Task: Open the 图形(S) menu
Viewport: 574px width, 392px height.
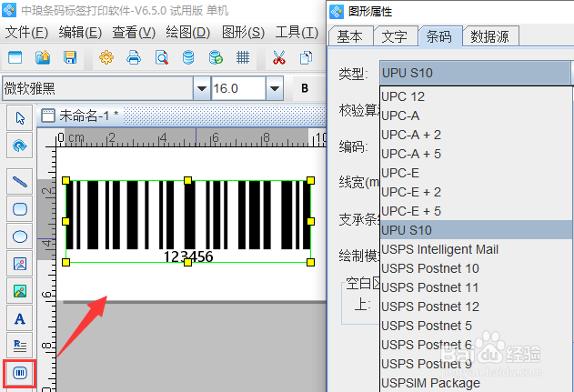Action: tap(243, 33)
